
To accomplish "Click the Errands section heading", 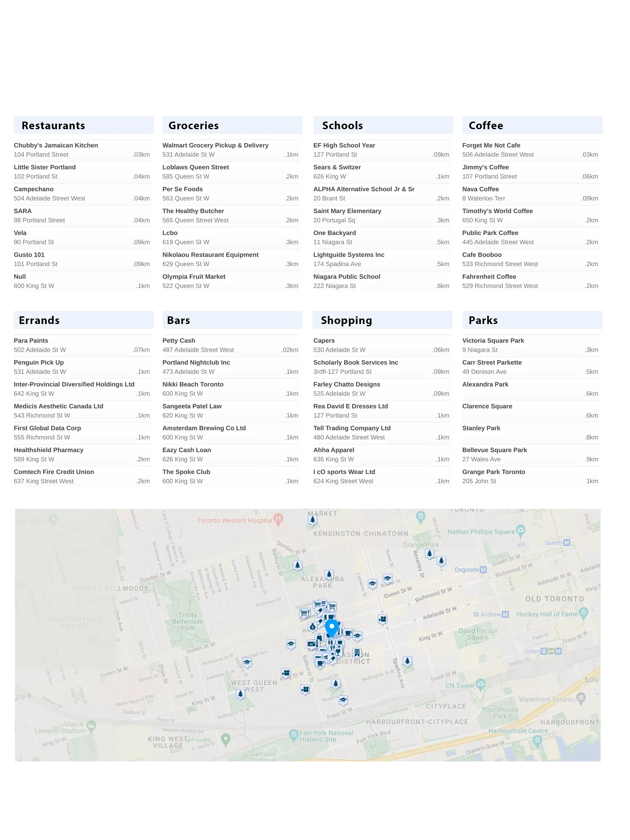I will pyautogui.click(x=39, y=320).
